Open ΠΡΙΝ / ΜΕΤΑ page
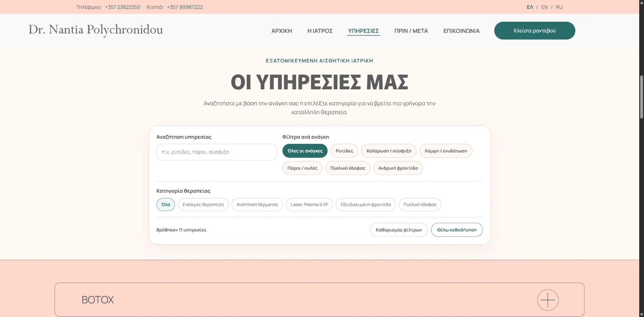 [411, 31]
